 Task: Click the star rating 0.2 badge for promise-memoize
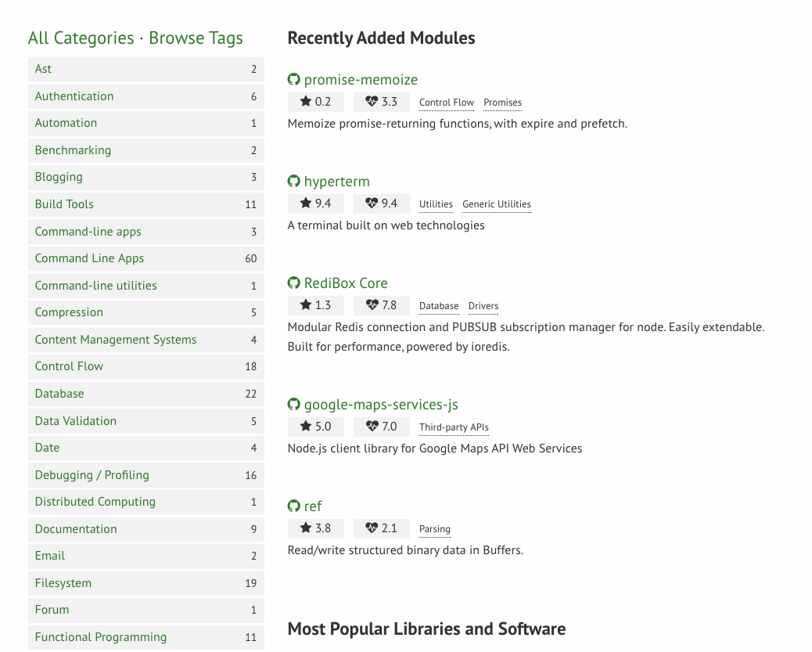[315, 102]
